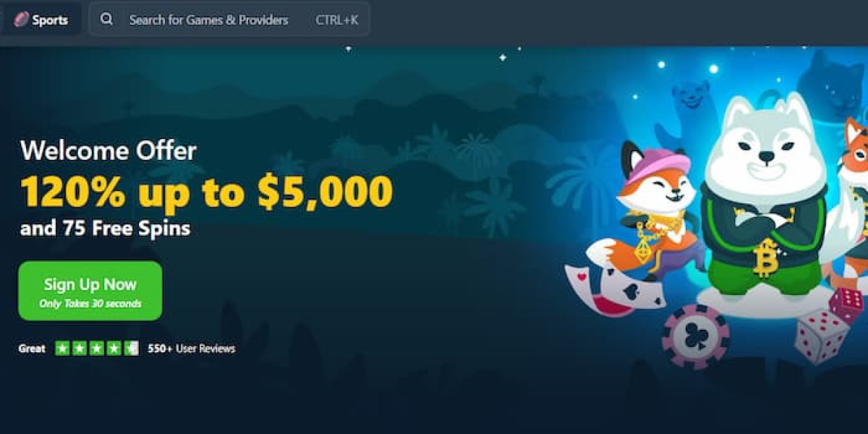Click the middle third review star

click(x=97, y=349)
